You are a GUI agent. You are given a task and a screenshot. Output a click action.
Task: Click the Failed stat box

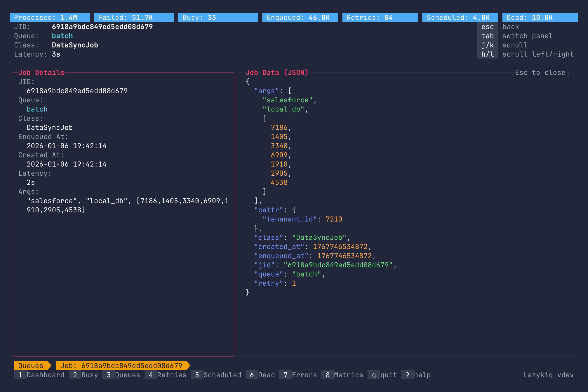point(134,17)
